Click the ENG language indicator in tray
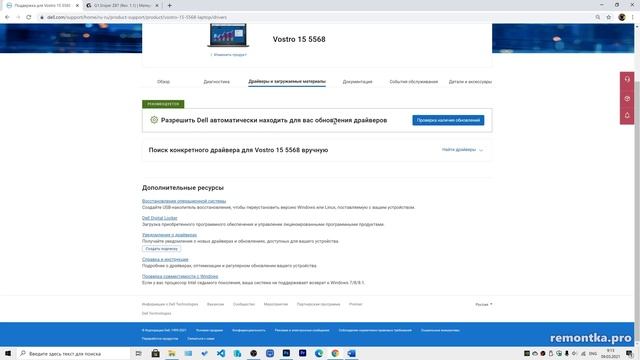 click(x=593, y=353)
